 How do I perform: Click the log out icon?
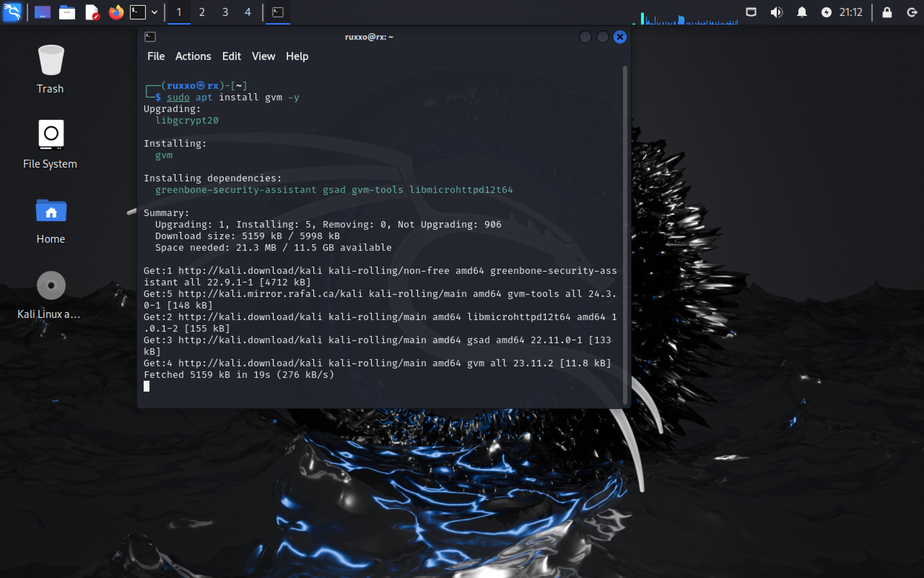(x=912, y=12)
